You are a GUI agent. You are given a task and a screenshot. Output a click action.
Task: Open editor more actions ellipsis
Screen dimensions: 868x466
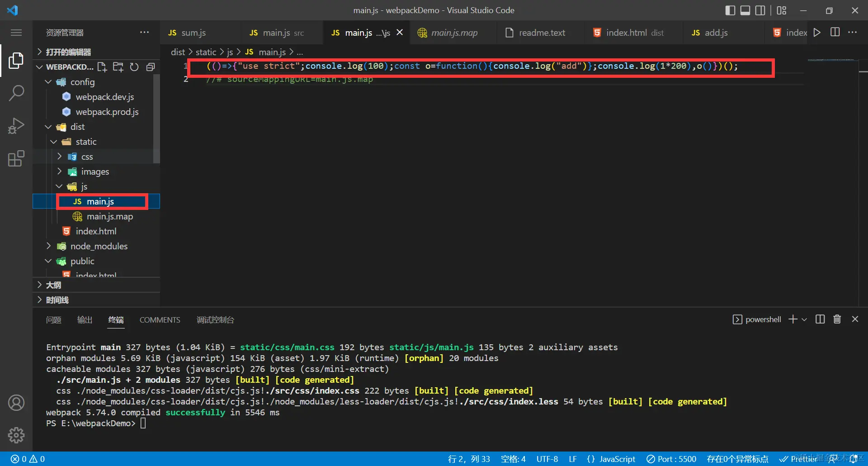[x=853, y=32]
